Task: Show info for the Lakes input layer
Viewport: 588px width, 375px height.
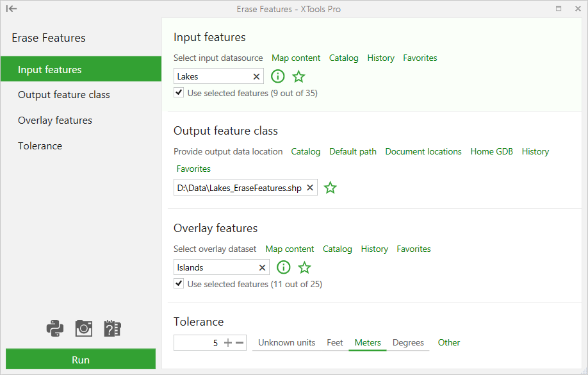Action: pyautogui.click(x=277, y=76)
